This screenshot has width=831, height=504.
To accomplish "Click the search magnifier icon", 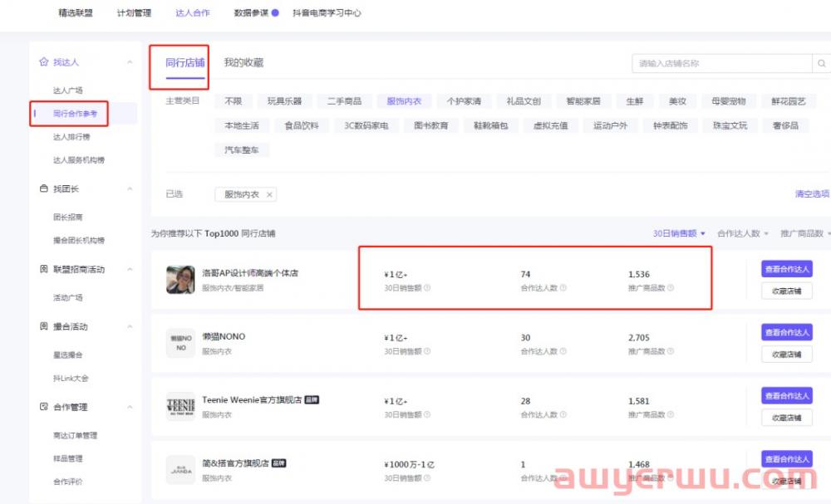I will pos(821,64).
